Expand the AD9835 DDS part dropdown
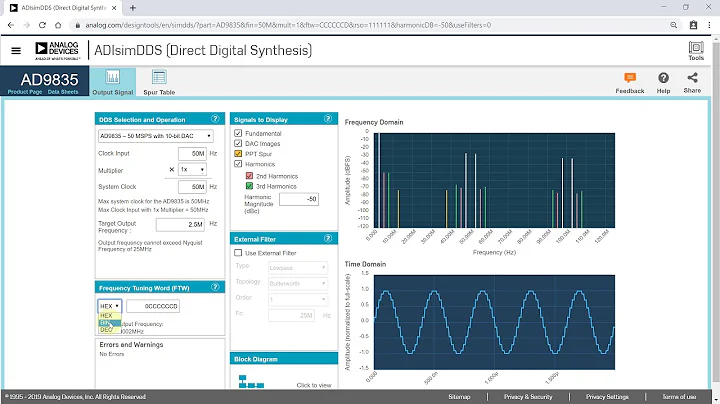Screen dimensions: 720x404 (x=156, y=136)
